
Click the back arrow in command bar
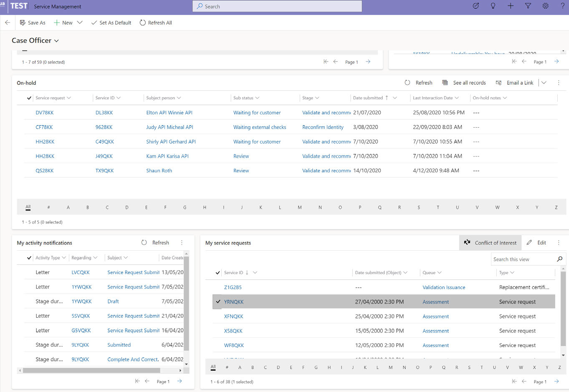[x=8, y=23]
